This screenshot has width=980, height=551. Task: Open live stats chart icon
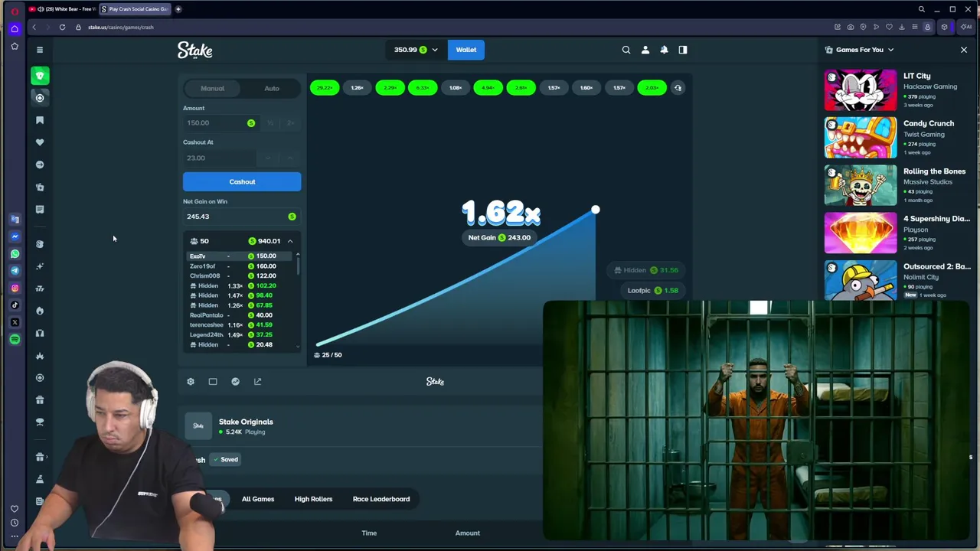pos(235,381)
